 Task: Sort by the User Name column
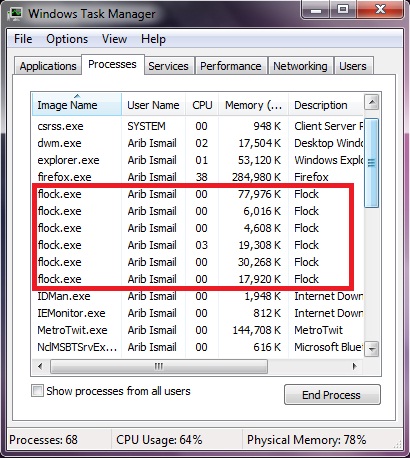click(153, 105)
